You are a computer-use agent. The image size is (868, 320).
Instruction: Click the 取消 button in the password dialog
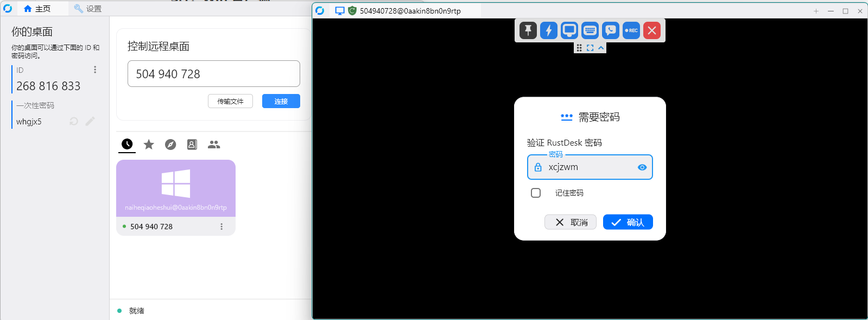(x=571, y=222)
